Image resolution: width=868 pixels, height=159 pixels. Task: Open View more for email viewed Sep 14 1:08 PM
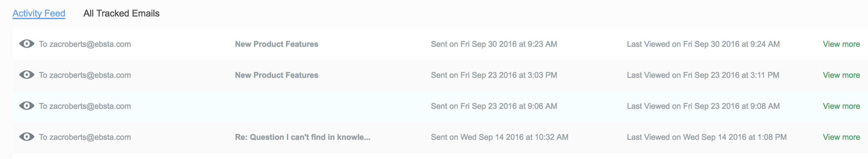[841, 137]
